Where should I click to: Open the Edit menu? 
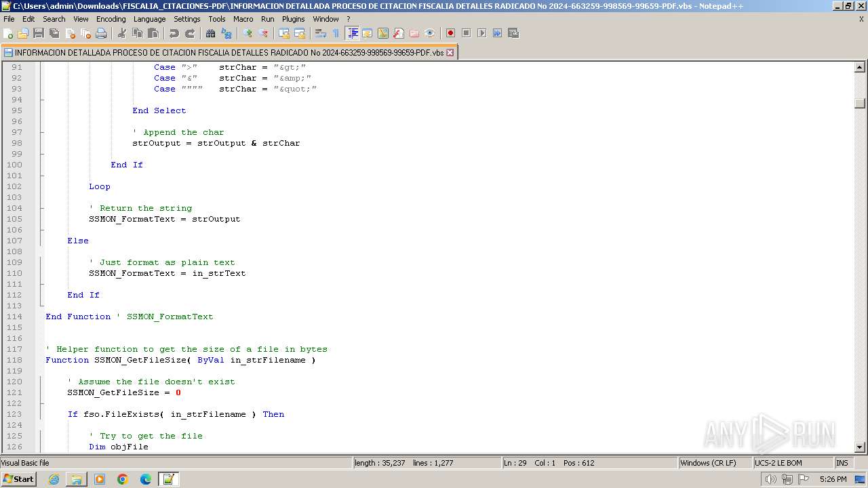click(x=28, y=19)
